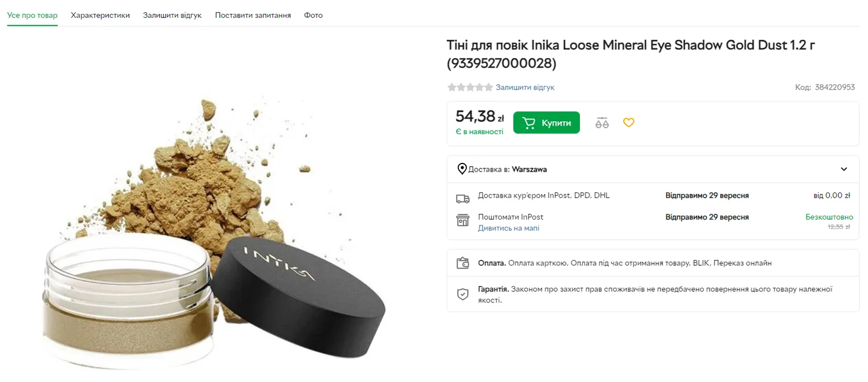
Task: Click the product title heading
Action: tap(631, 54)
